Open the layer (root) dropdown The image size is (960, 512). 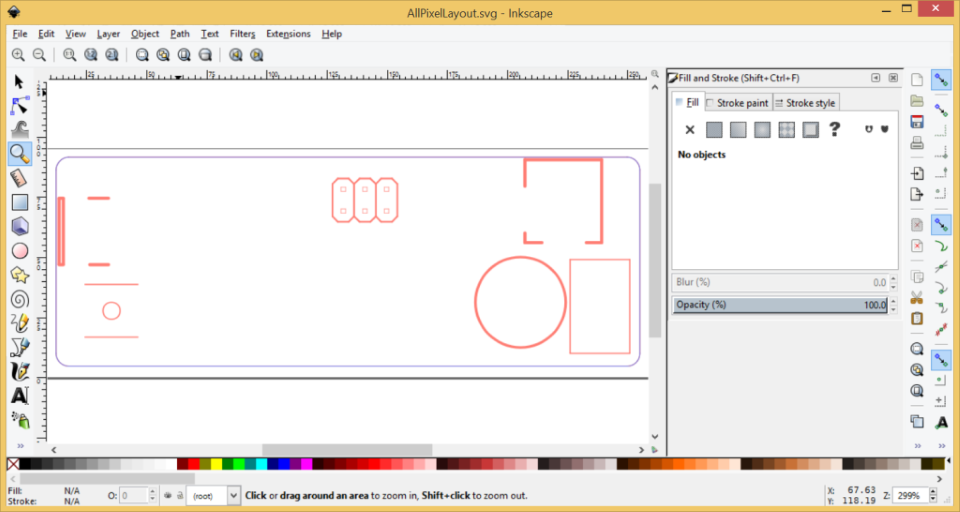point(234,495)
